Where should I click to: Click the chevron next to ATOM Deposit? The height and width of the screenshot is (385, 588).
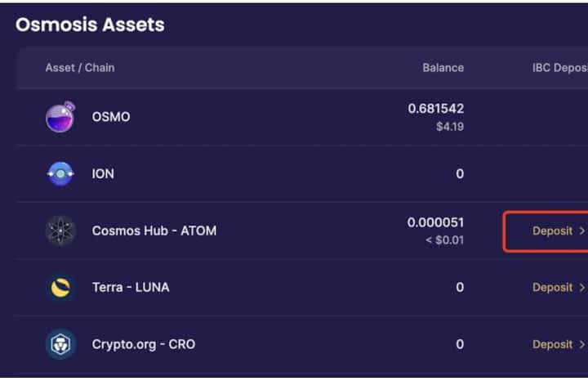point(582,231)
